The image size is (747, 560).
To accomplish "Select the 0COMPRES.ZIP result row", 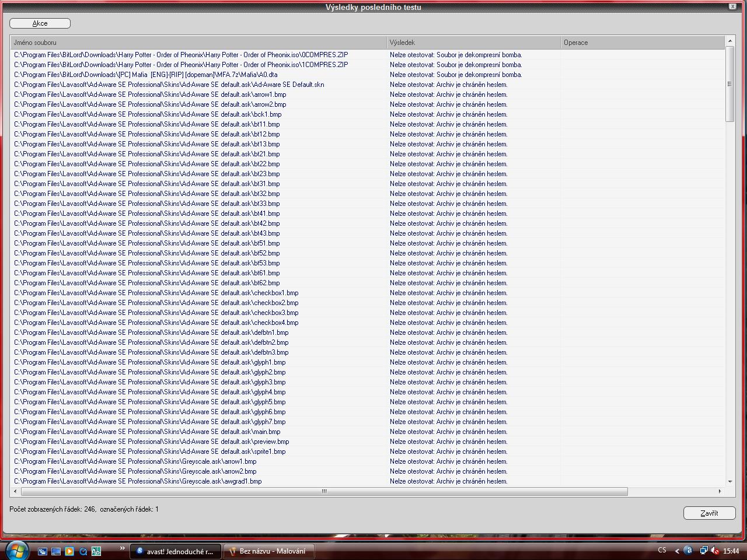I will pos(181,55).
